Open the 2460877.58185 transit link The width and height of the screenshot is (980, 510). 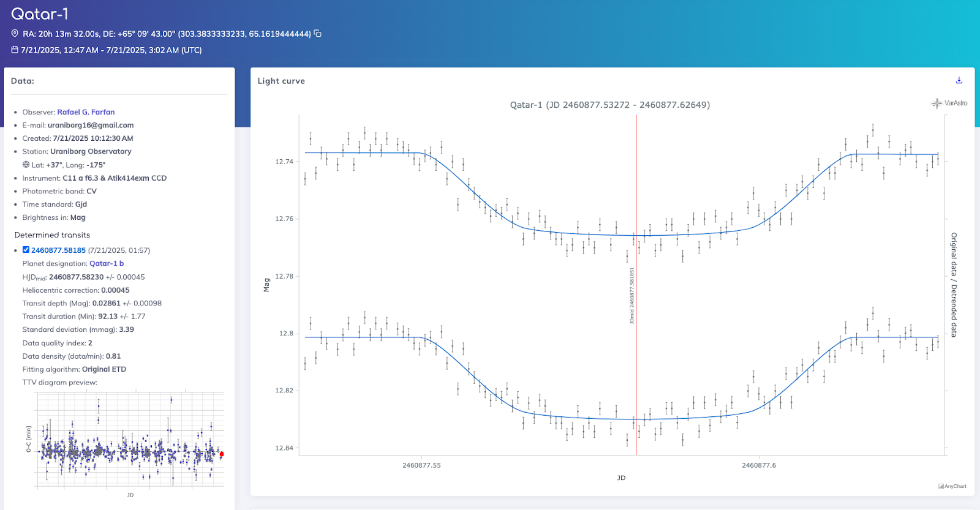58,250
